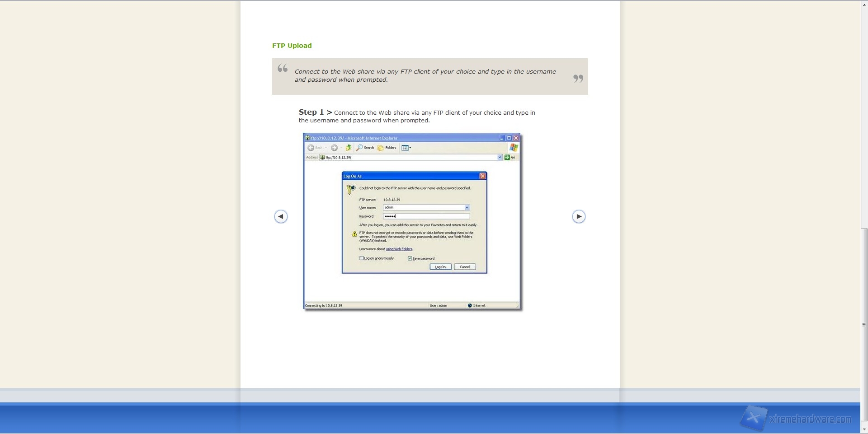Open the Views menu icon

tap(406, 148)
